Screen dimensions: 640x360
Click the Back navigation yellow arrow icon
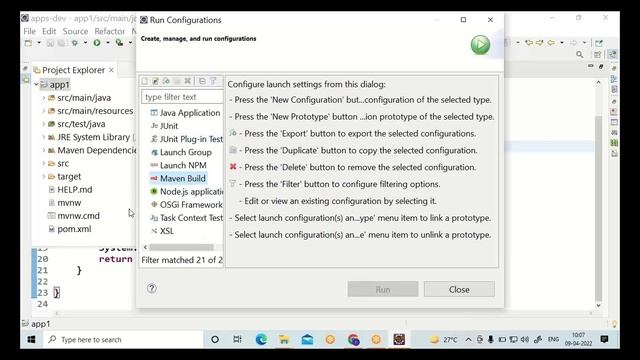[551, 42]
